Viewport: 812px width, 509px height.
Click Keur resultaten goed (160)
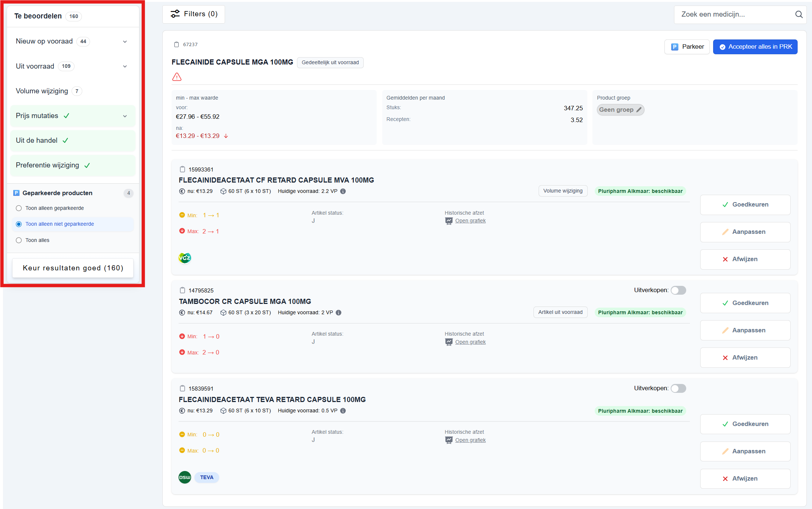tap(73, 268)
